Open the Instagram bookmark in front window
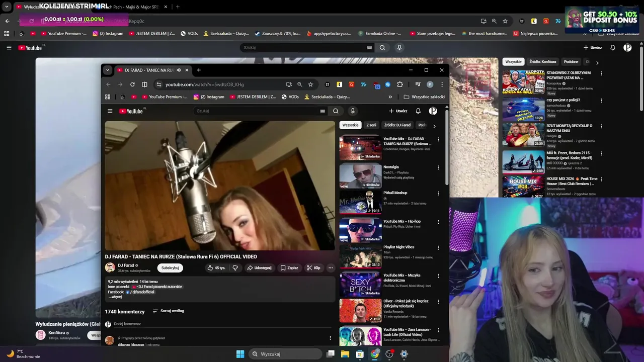Viewport: 644px width, 362px height. [x=210, y=97]
